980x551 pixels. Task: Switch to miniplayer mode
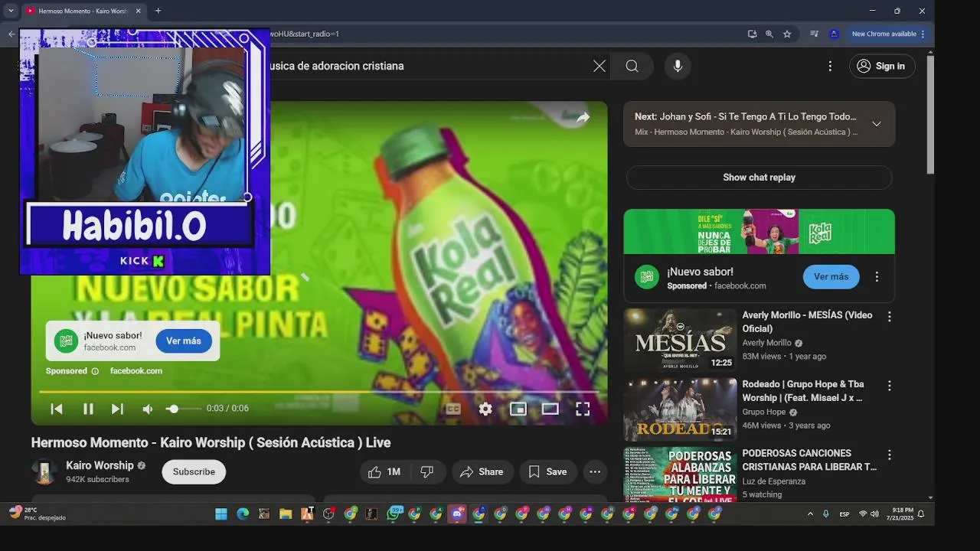pyautogui.click(x=518, y=409)
